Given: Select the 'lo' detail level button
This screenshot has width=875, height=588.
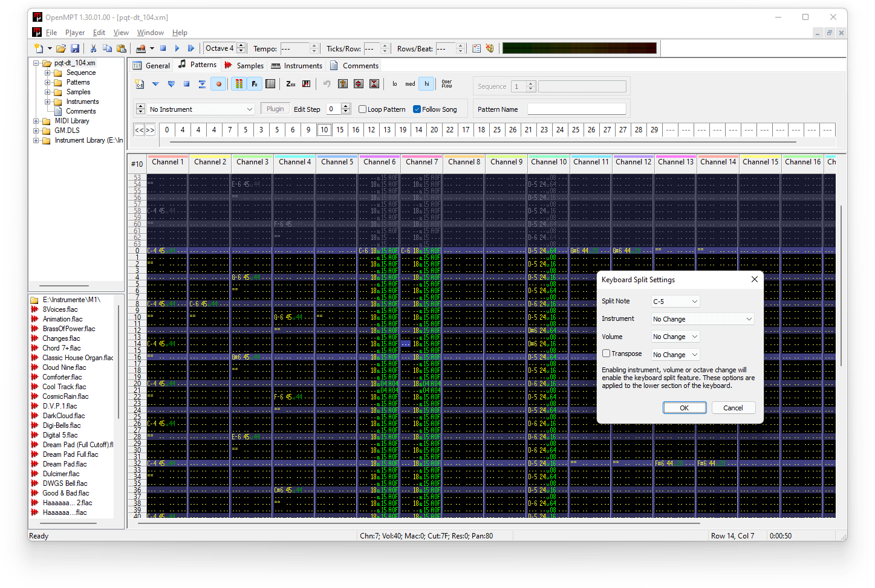Looking at the screenshot, I should (395, 84).
